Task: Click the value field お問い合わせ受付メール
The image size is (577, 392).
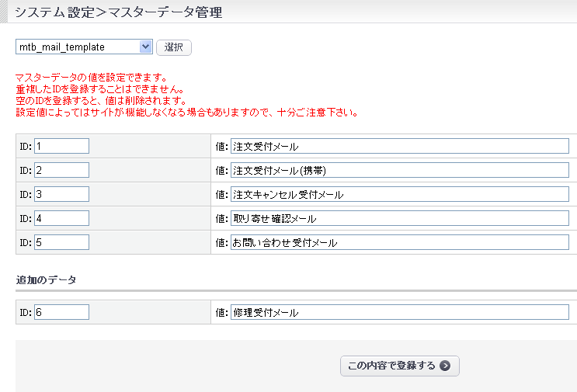Action: point(400,242)
